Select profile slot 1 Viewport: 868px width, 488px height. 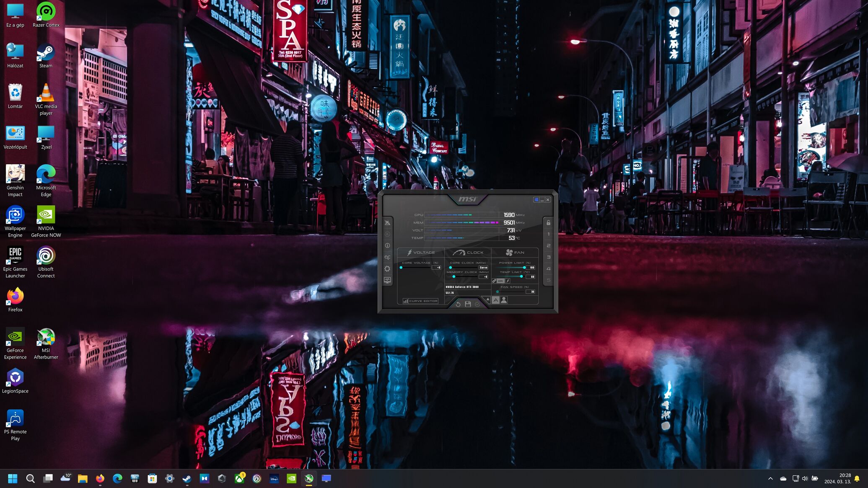[x=548, y=234]
